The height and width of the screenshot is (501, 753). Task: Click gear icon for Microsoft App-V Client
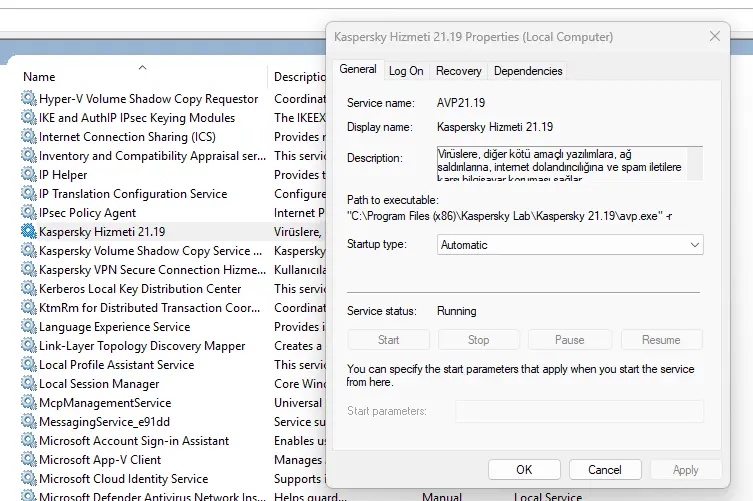pyautogui.click(x=29, y=460)
